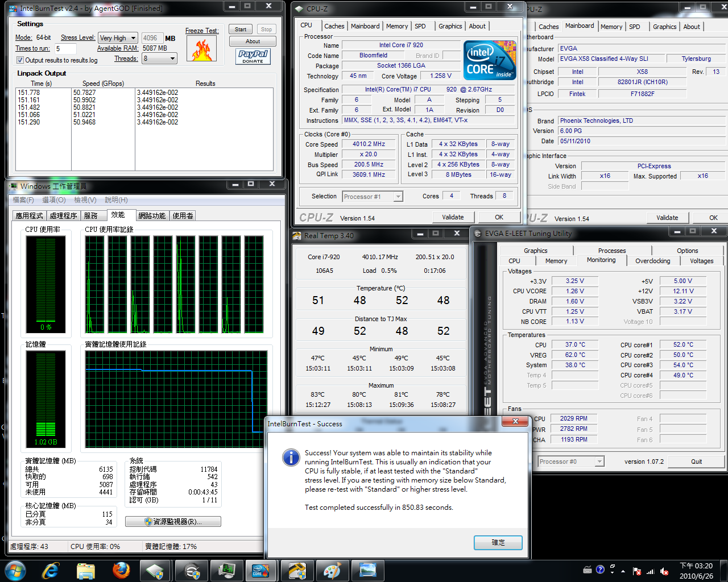The height and width of the screenshot is (582, 728).
Task: Open the Paint palette icon on the taskbar
Action: 332,570
